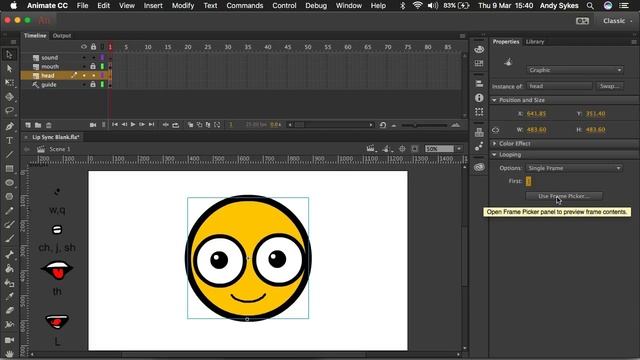
Task: Open the Control menu
Action: (284, 5)
